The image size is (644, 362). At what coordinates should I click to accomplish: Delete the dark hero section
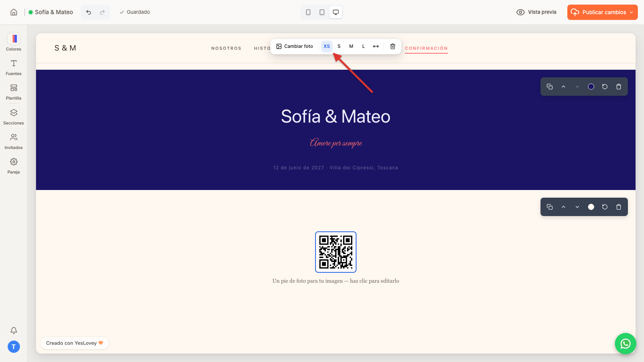pos(619,87)
